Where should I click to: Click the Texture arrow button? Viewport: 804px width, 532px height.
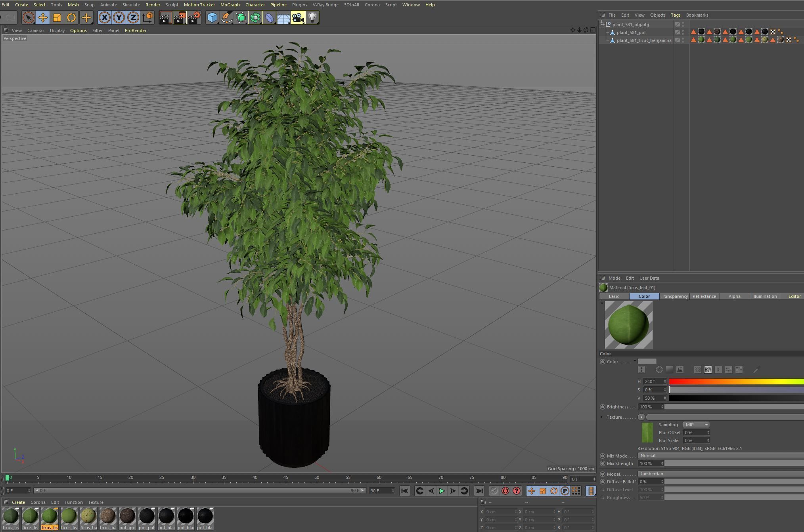point(641,417)
